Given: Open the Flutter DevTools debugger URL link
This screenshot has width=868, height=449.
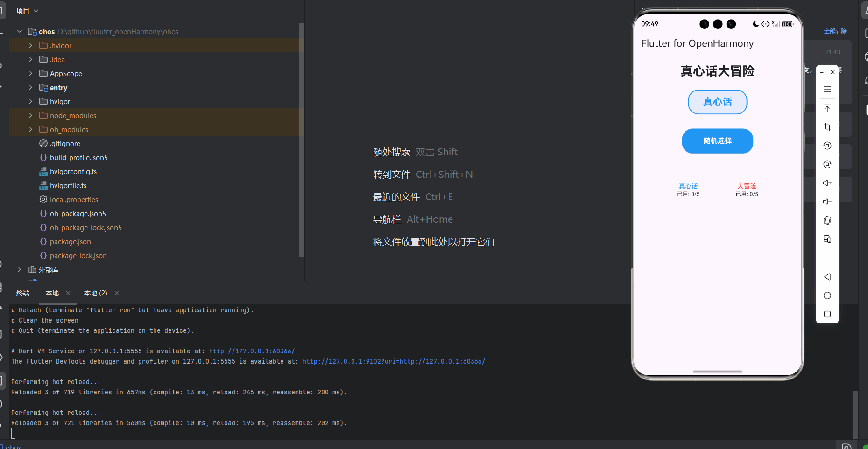Looking at the screenshot, I should tap(394, 361).
